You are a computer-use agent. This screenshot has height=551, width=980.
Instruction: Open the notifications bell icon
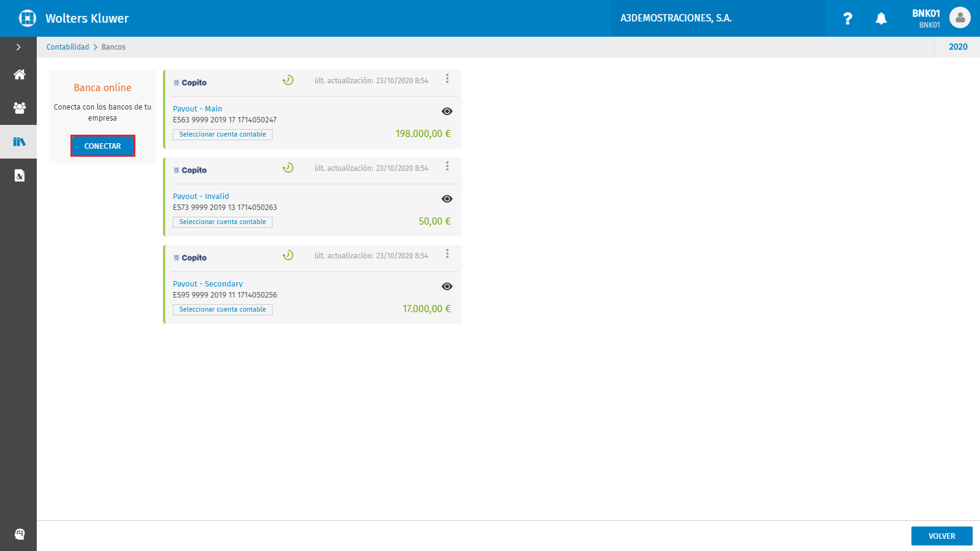point(881,18)
